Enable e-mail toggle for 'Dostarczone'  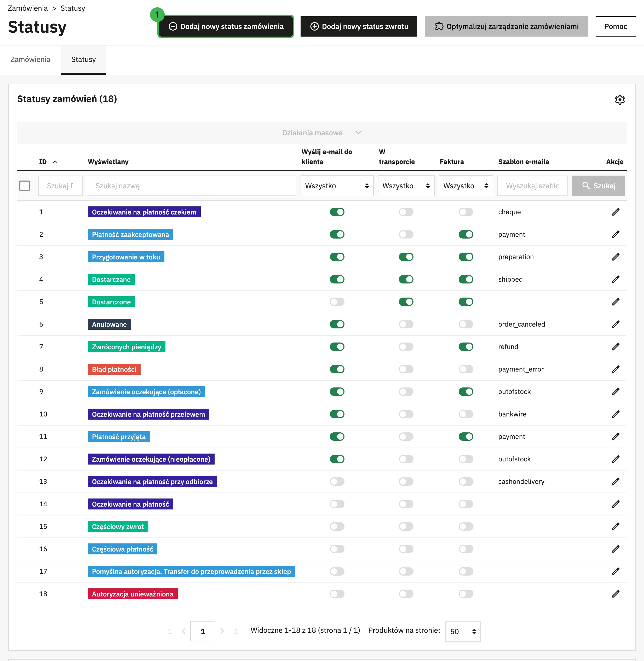pos(337,302)
